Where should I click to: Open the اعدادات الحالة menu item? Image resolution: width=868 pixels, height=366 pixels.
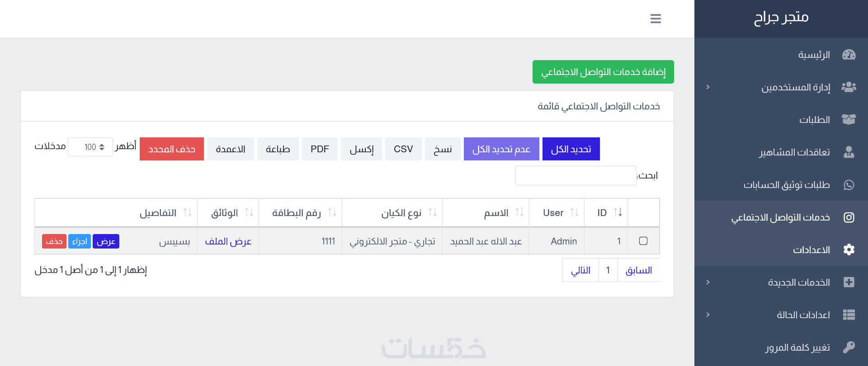[803, 315]
